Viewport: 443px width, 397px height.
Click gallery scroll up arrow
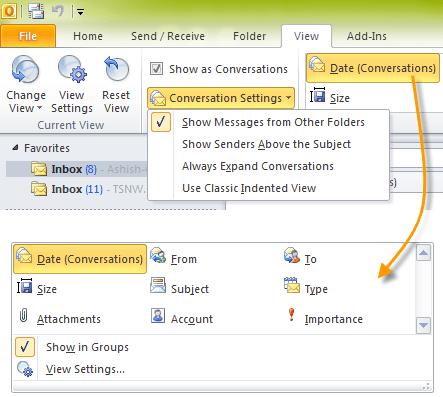coord(424,253)
